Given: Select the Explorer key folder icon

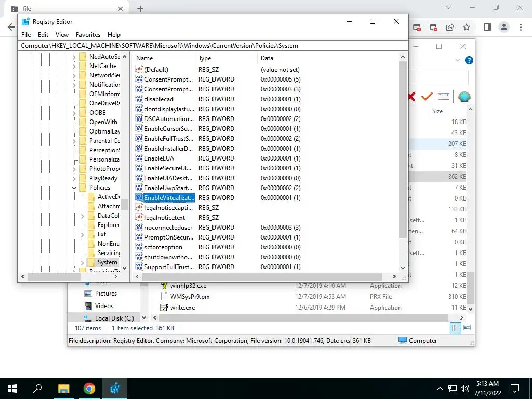Looking at the screenshot, I should 91,225.
